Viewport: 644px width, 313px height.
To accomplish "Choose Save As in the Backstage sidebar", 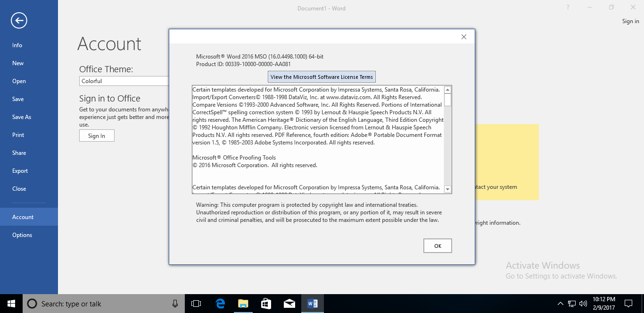I will click(29, 117).
